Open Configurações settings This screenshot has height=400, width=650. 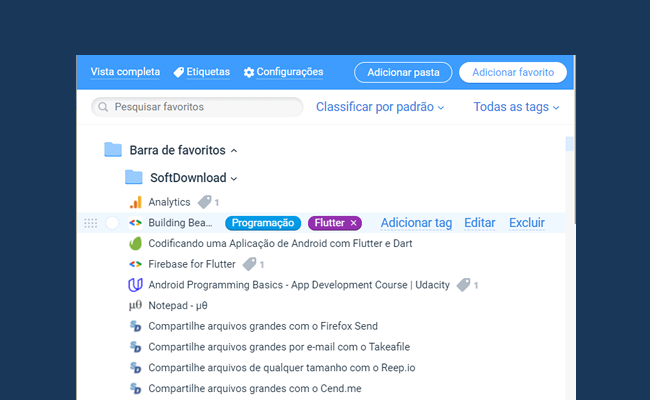tap(289, 72)
